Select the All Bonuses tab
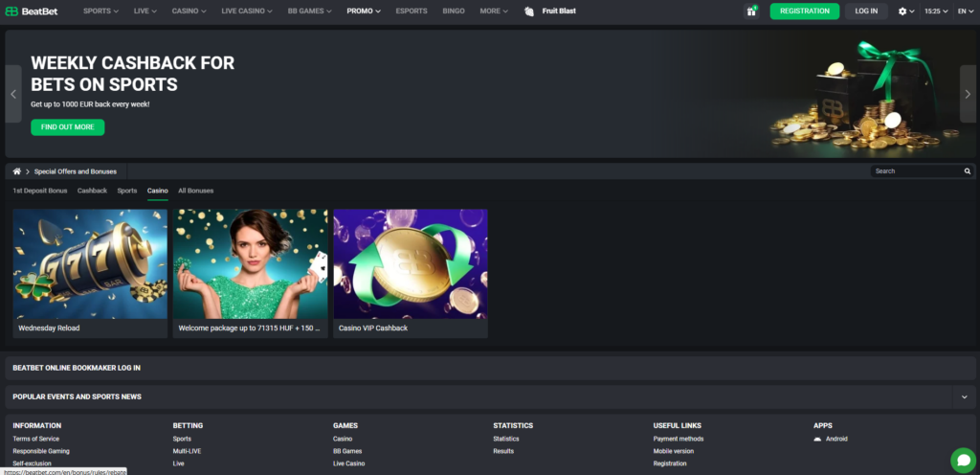Screen dimensions: 980x475 click(x=195, y=191)
